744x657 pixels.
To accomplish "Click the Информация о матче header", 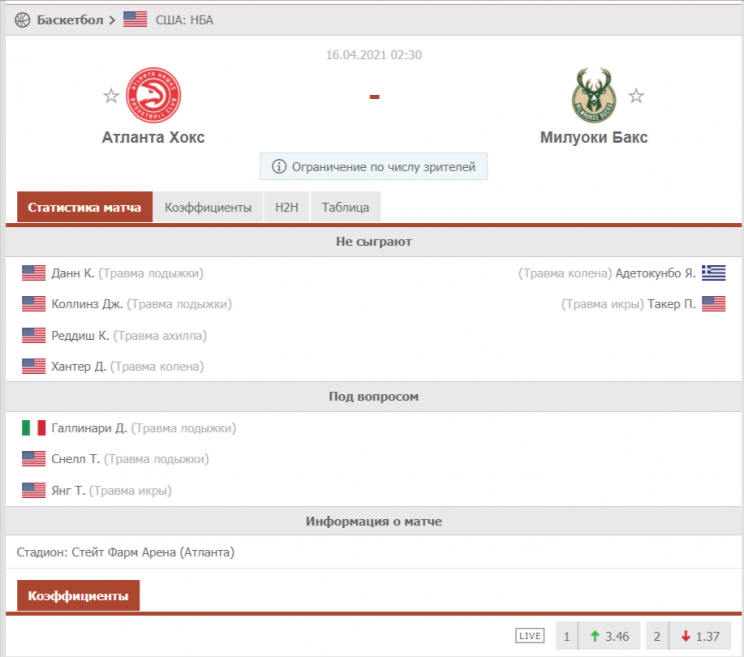I will tap(373, 521).
